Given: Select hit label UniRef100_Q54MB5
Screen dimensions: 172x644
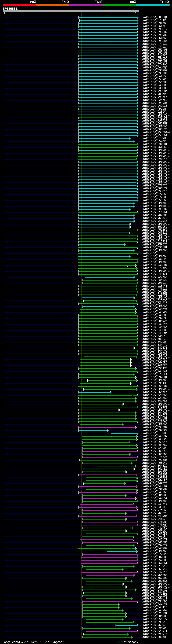Looking at the screenshot, I should (154, 602).
